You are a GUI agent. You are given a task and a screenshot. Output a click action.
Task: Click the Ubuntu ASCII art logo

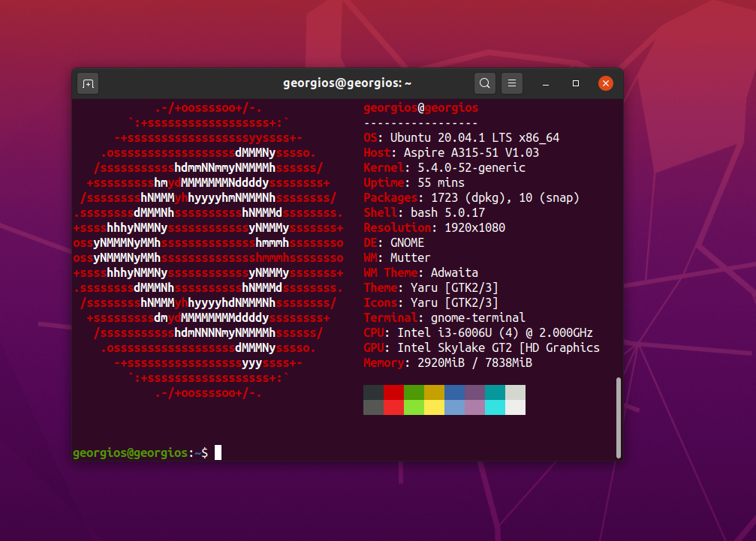(208, 251)
